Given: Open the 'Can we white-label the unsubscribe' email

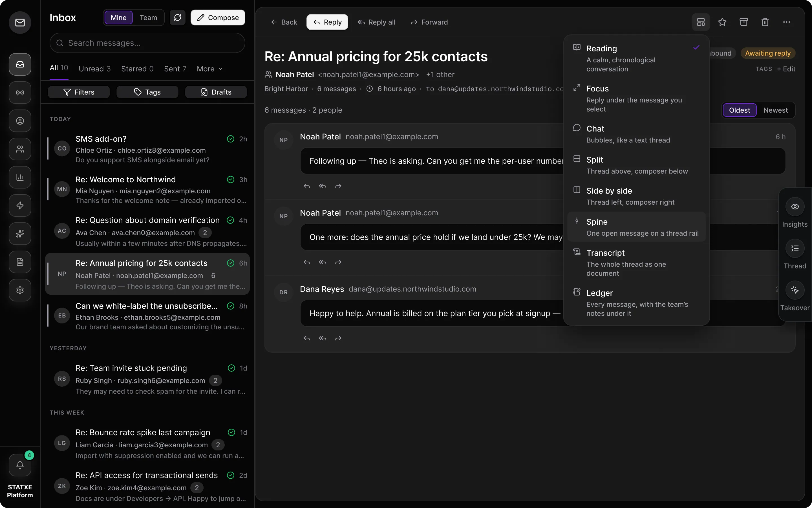Looking at the screenshot, I should click(x=147, y=316).
